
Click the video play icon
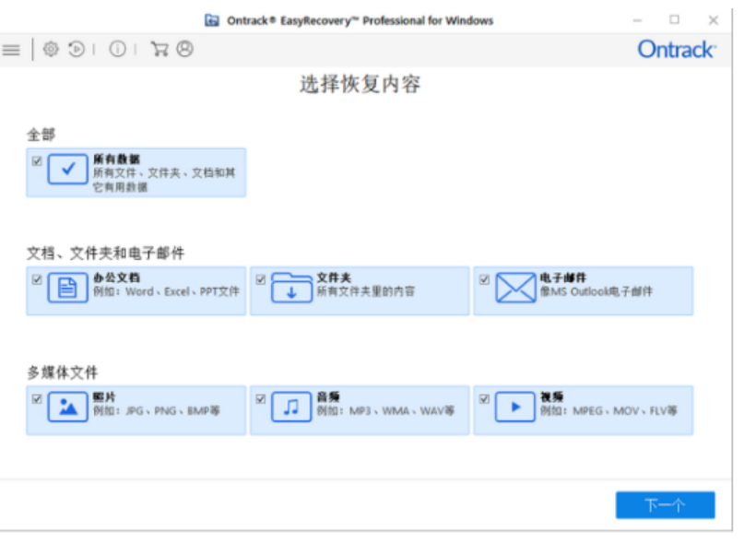[x=514, y=407]
